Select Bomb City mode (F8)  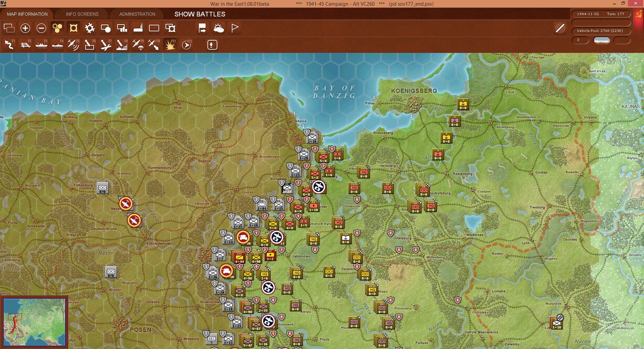(122, 45)
